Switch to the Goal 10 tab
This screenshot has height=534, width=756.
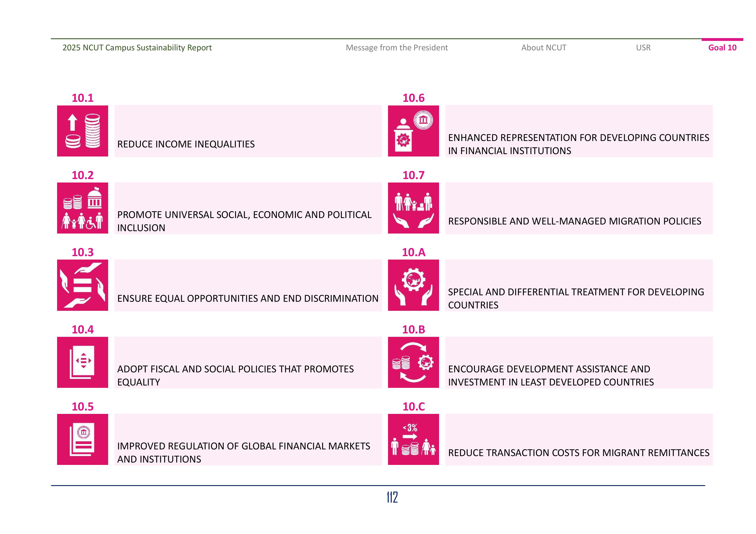coord(722,48)
